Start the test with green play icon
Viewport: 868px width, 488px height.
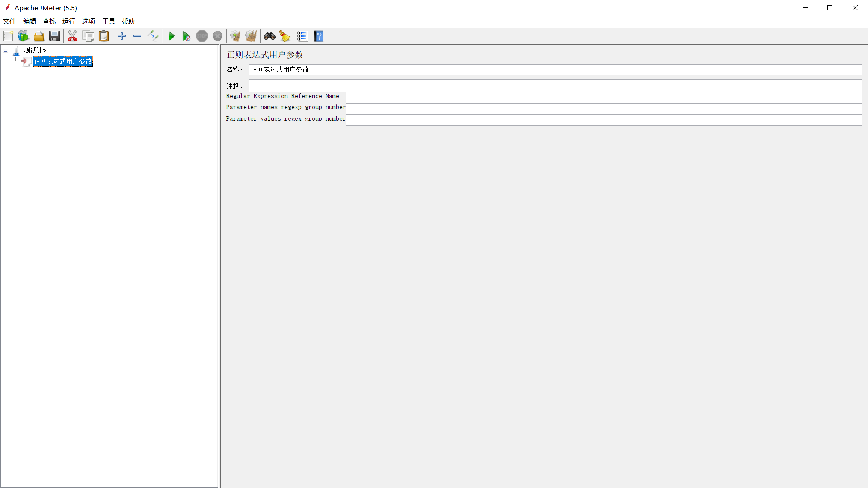171,36
